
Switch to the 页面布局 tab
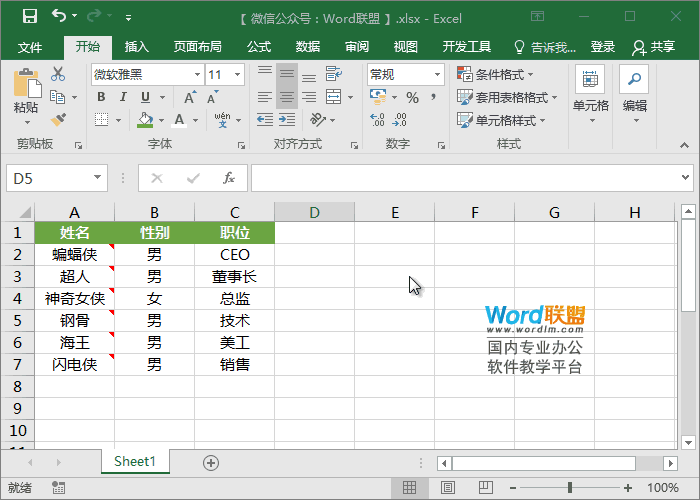(x=197, y=47)
